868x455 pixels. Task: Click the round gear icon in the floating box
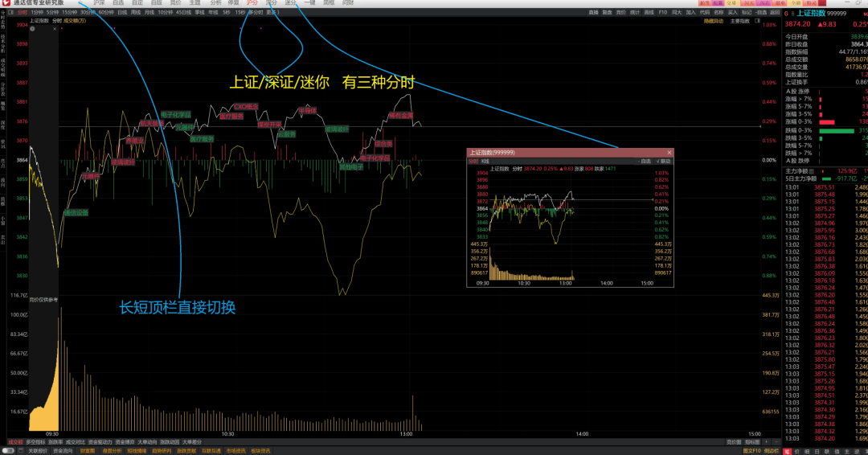pos(32,29)
